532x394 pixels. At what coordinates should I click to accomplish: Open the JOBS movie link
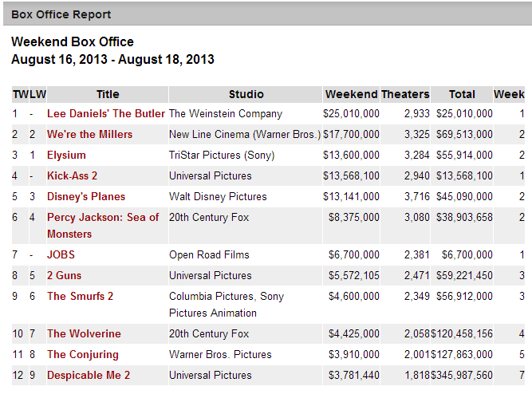coord(61,255)
